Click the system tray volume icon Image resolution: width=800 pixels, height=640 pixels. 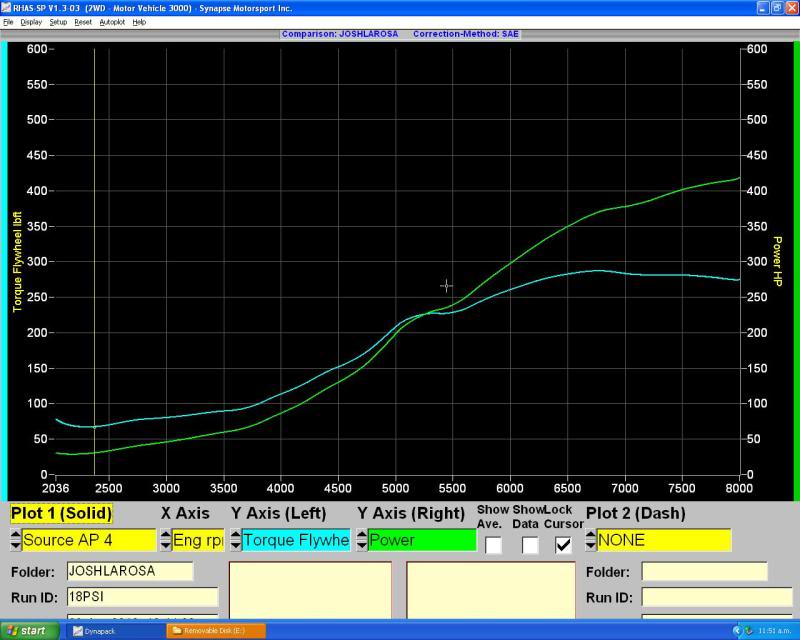736,631
